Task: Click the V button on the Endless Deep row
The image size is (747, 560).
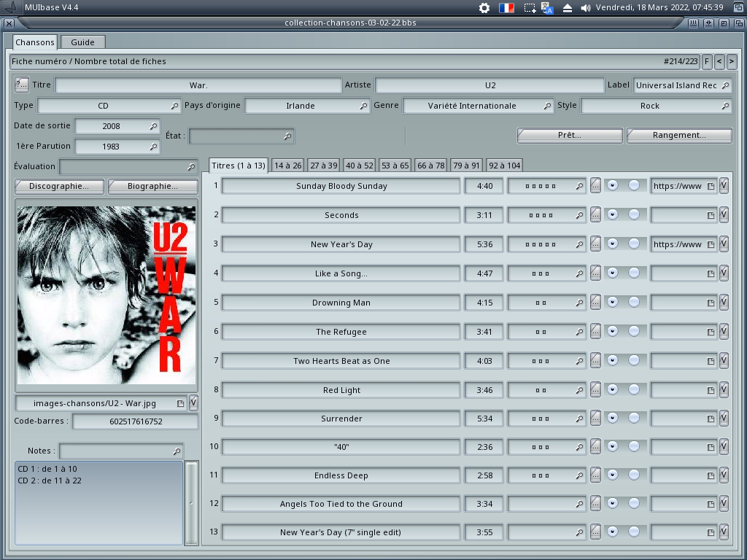Action: point(724,475)
